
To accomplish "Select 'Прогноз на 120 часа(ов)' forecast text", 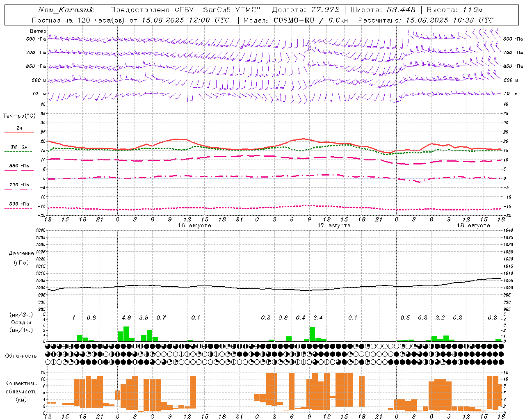I will click(78, 20).
